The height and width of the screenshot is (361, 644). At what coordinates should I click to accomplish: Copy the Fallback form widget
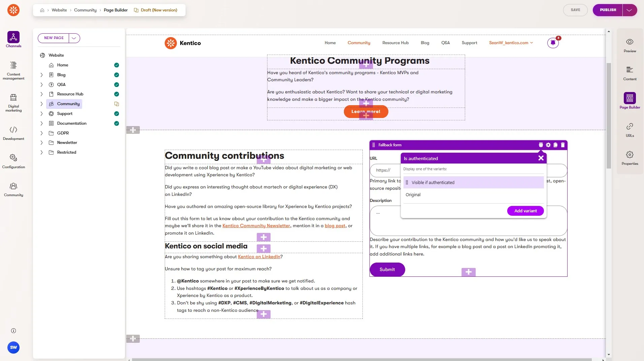pos(555,145)
